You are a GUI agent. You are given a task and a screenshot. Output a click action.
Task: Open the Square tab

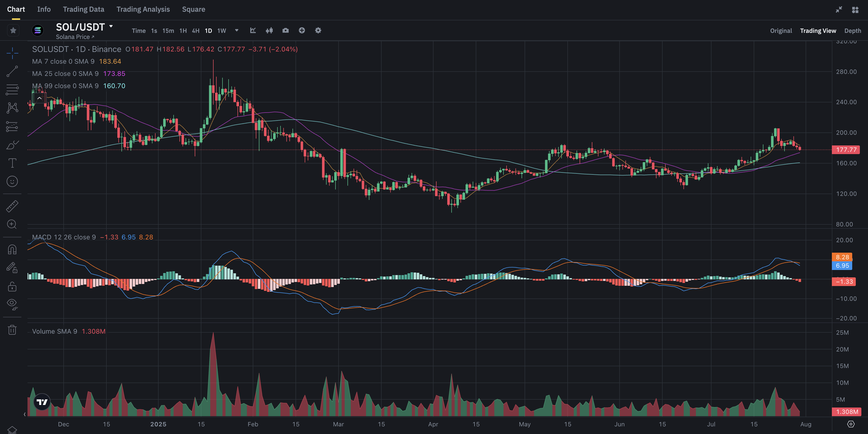[193, 9]
